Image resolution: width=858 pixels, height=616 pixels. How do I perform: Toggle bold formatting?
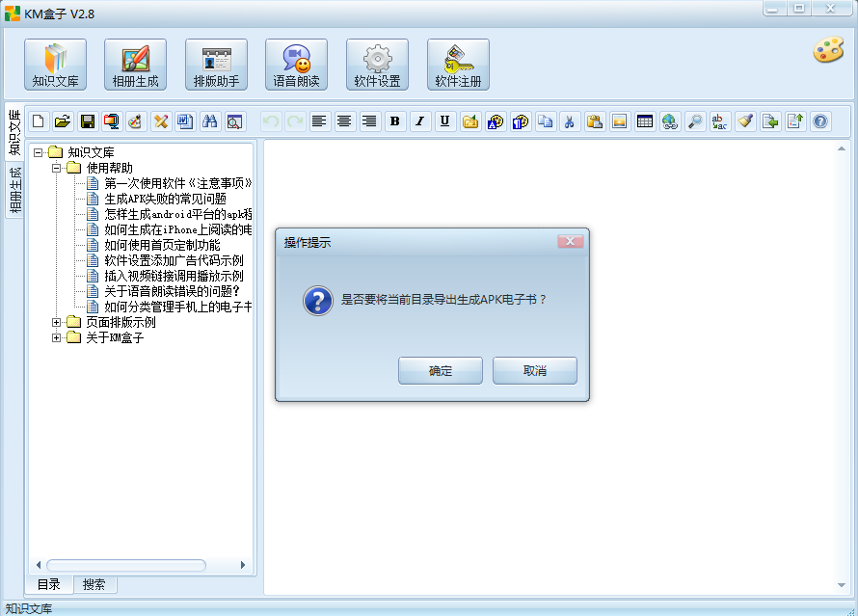[394, 121]
